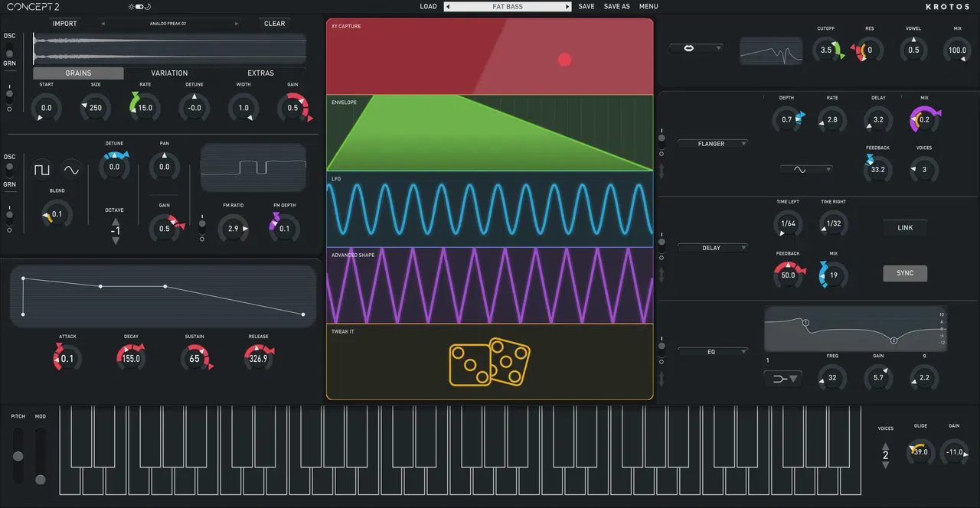Image resolution: width=980 pixels, height=508 pixels.
Task: Click the red dot in XY Capture
Action: [x=565, y=60]
